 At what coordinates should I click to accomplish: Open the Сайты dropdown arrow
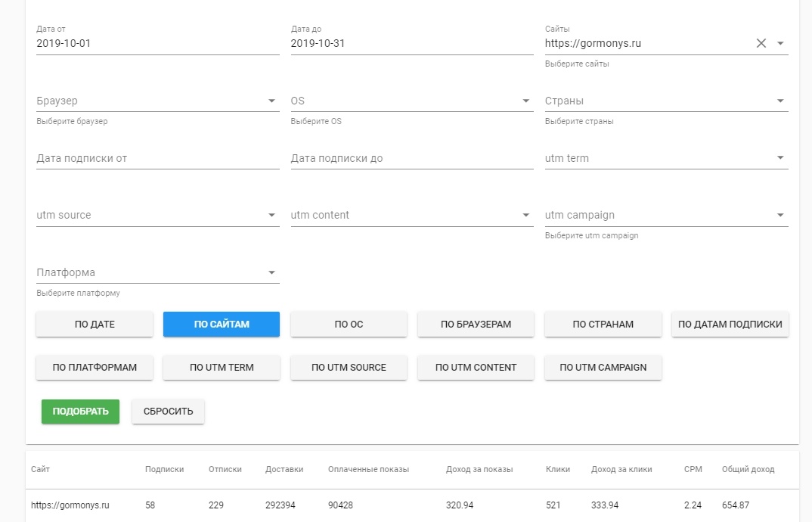tap(780, 44)
